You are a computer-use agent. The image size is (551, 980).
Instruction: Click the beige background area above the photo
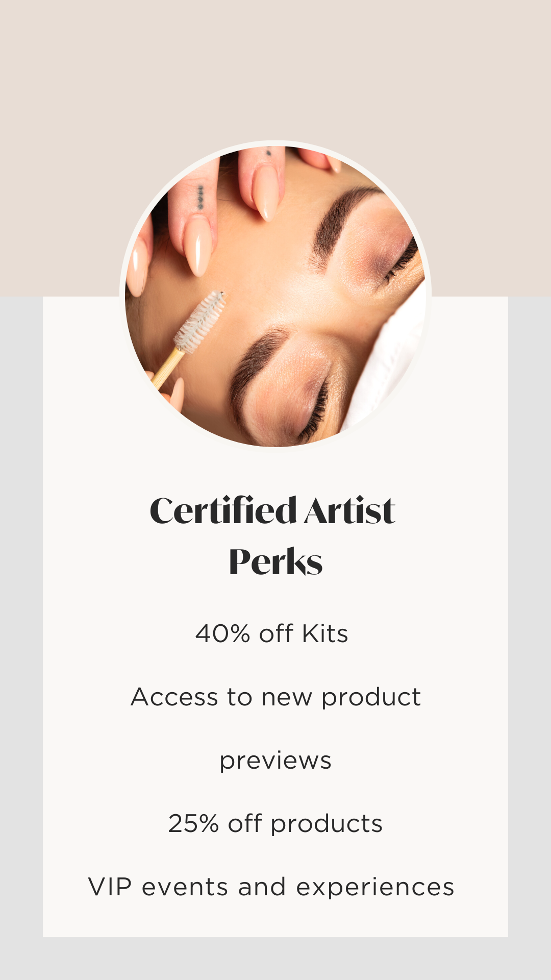(275, 66)
